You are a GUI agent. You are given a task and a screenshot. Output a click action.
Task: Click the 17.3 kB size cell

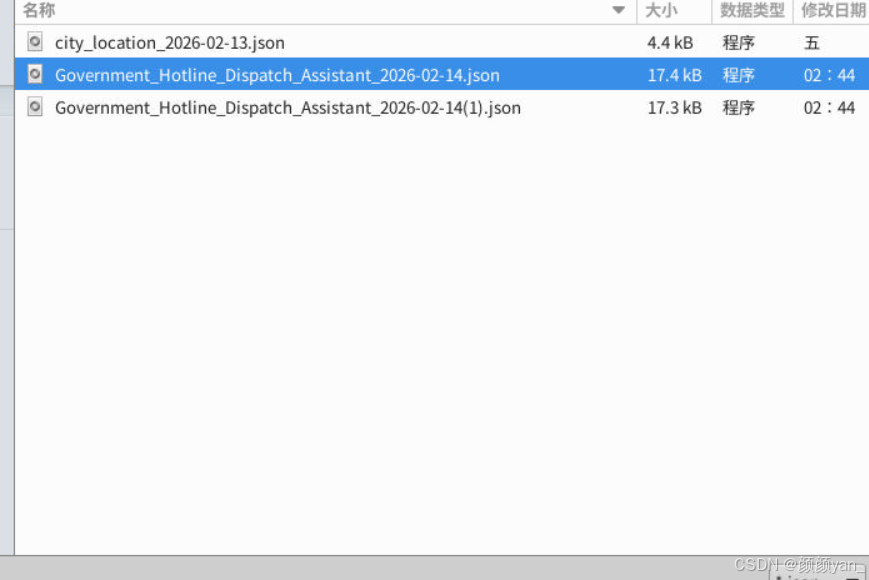pyautogui.click(x=674, y=107)
